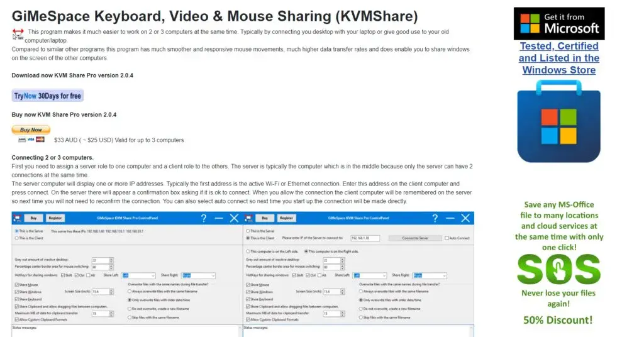
Task: Open the Share Right dropdown in server panel
Action: [x=198, y=275]
